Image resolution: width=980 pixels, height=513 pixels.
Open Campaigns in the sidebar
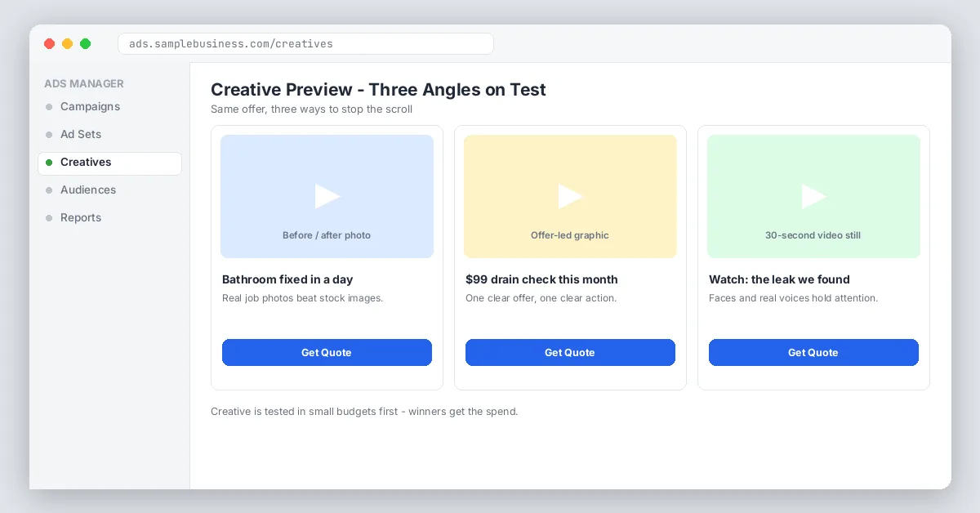pos(109,107)
